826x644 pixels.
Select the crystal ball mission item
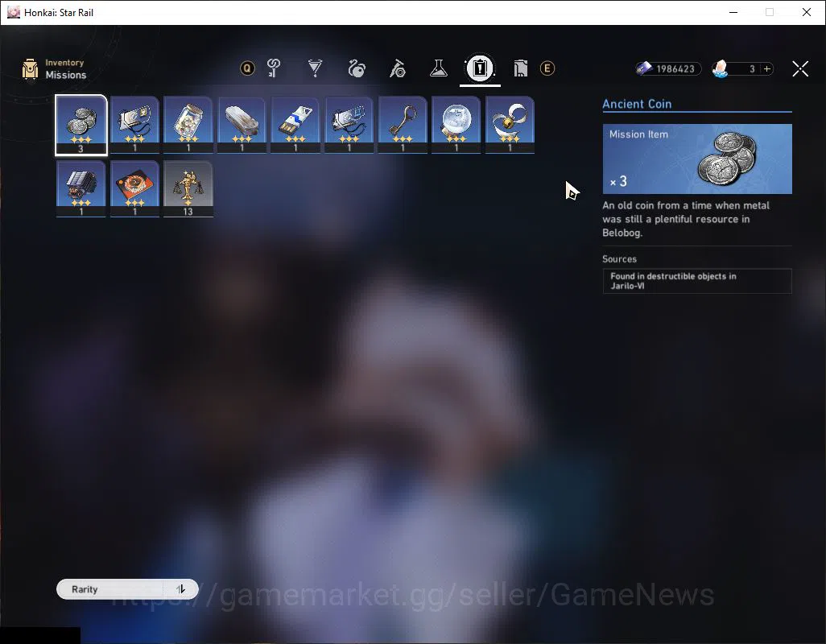(456, 125)
